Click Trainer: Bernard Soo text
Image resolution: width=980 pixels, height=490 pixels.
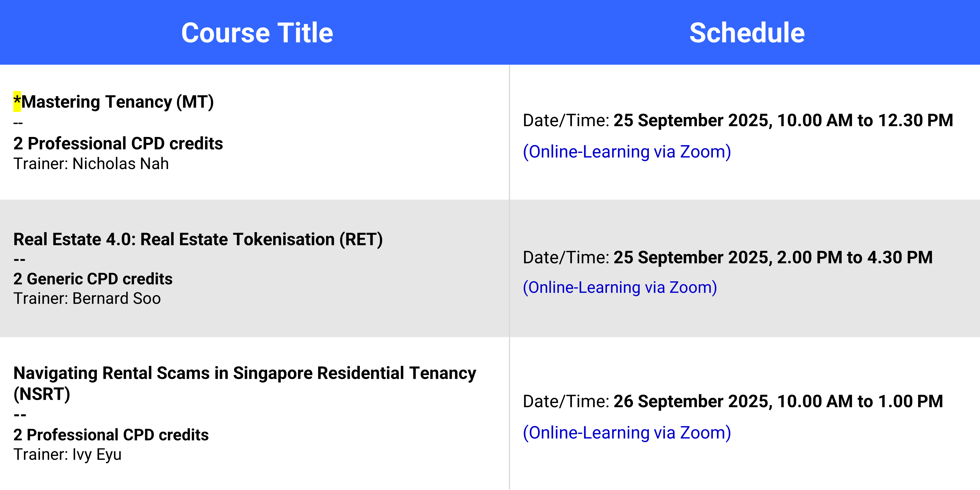coord(87,298)
